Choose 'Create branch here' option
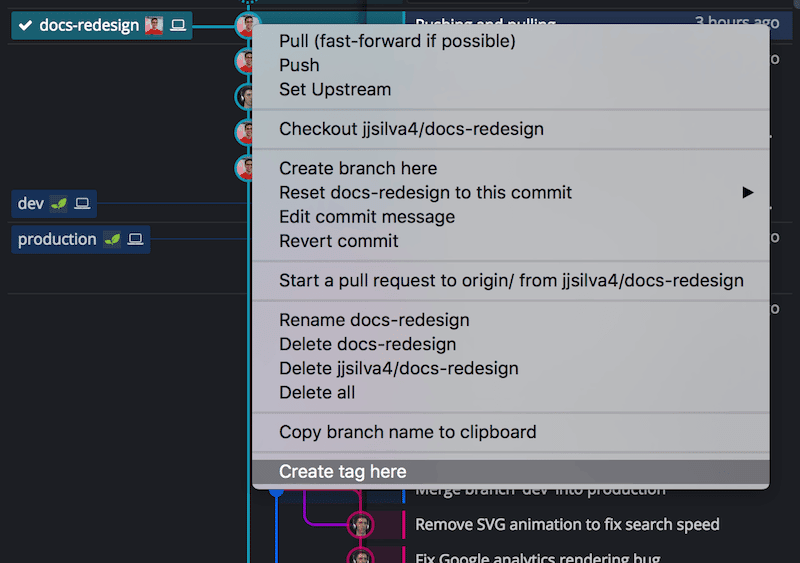 pos(358,168)
